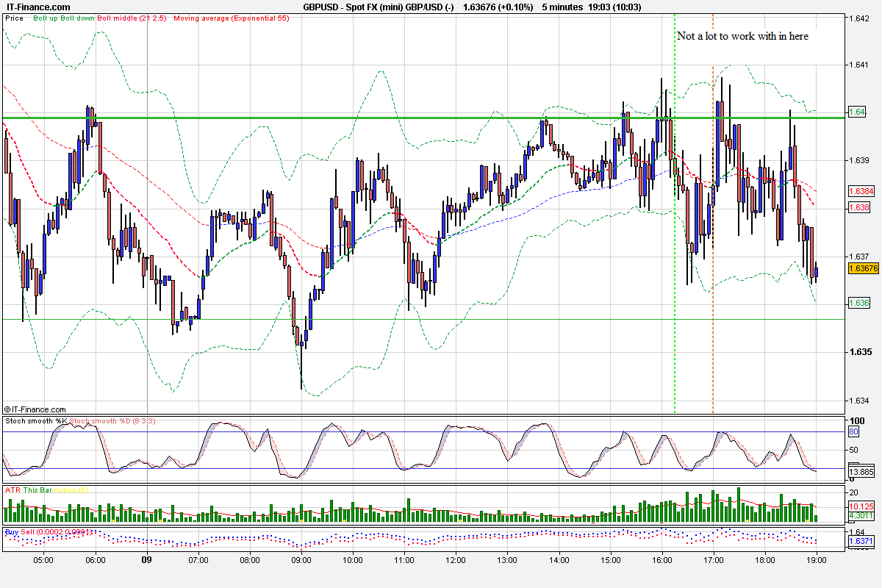The width and height of the screenshot is (882, 588).
Task: Click the 07:00 time axis label
Action: click(x=198, y=559)
